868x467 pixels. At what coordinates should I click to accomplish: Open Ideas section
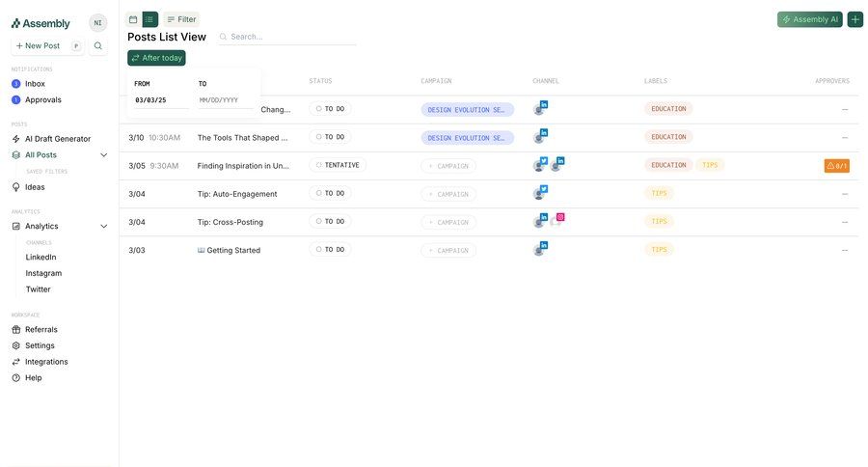click(35, 187)
